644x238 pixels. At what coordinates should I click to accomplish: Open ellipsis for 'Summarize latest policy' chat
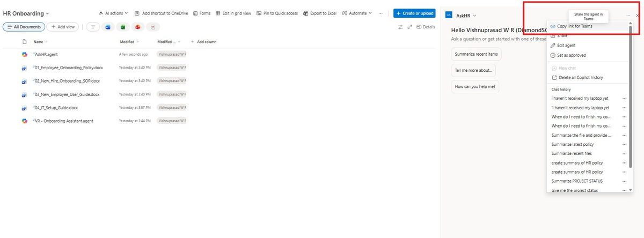[x=624, y=144]
